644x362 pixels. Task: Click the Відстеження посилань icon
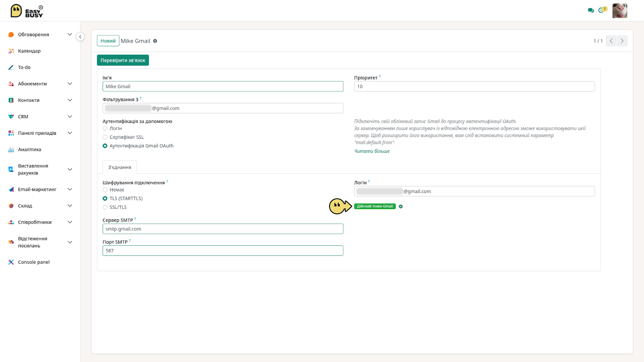click(x=11, y=242)
